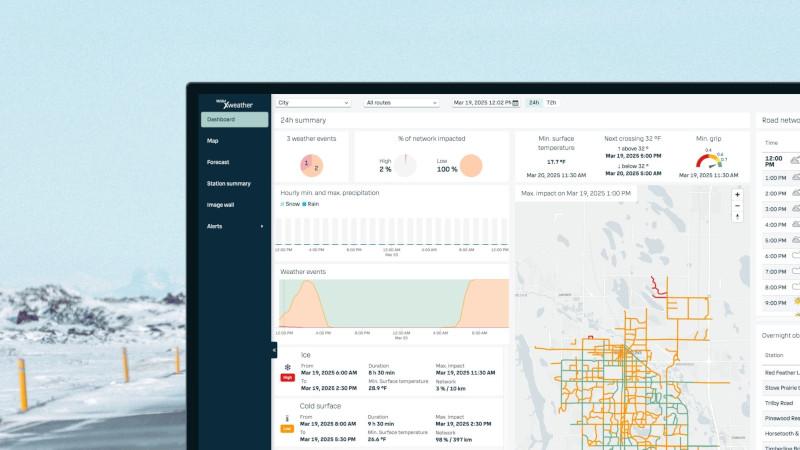
Task: Open the City dropdown
Action: pyautogui.click(x=313, y=103)
